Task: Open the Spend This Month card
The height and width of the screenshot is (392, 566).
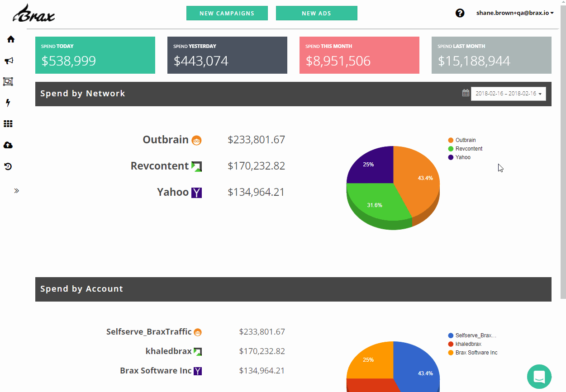Action: point(359,55)
